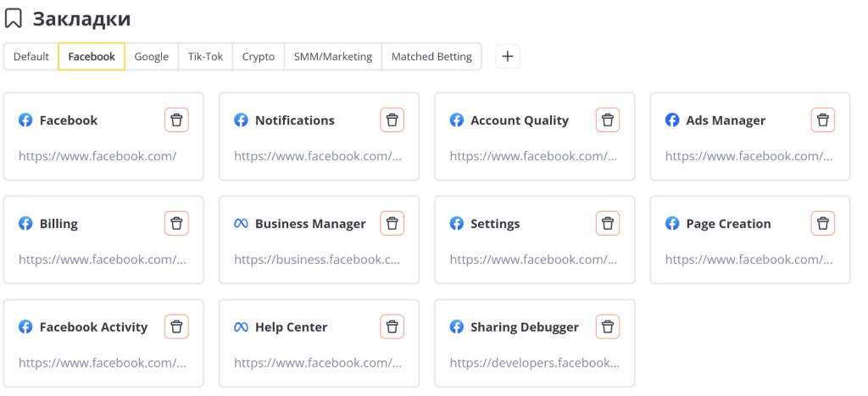Click the Billing bookmark title
This screenshot has height=396, width=868.
58,224
